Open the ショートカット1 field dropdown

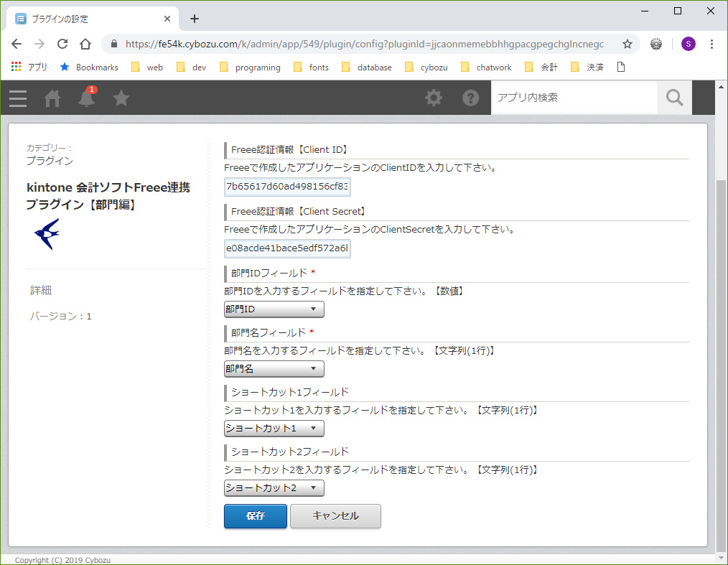(x=274, y=429)
